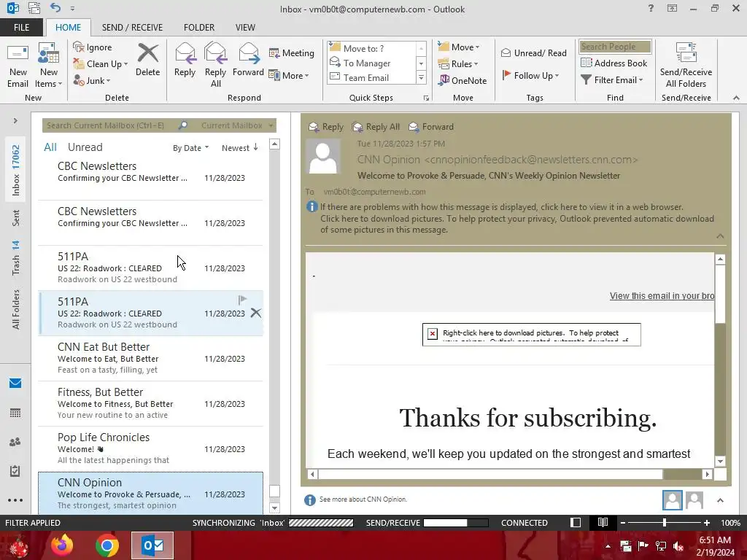The width and height of the screenshot is (747, 560).
Task: Open the Rules dropdown
Action: pos(458,64)
